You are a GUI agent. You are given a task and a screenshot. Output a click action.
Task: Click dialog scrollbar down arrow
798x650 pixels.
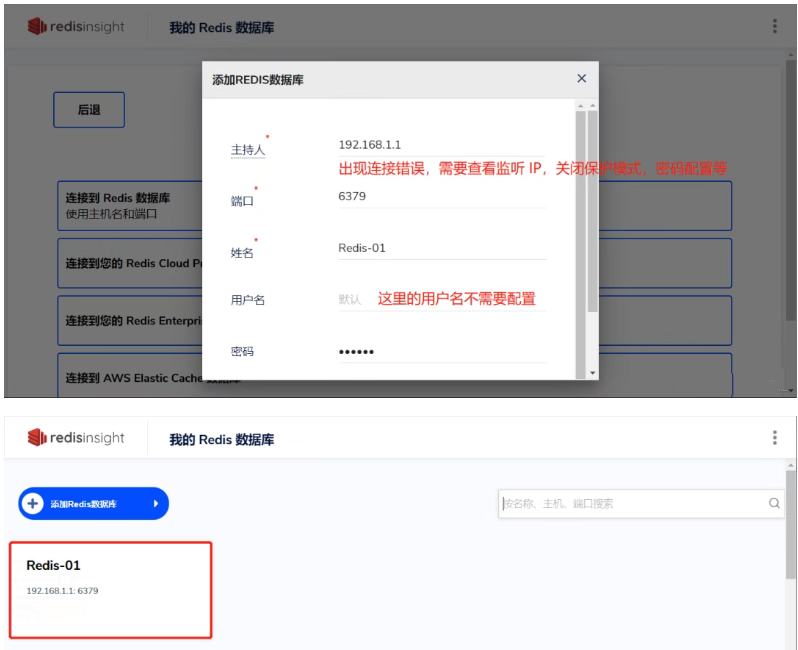(592, 373)
